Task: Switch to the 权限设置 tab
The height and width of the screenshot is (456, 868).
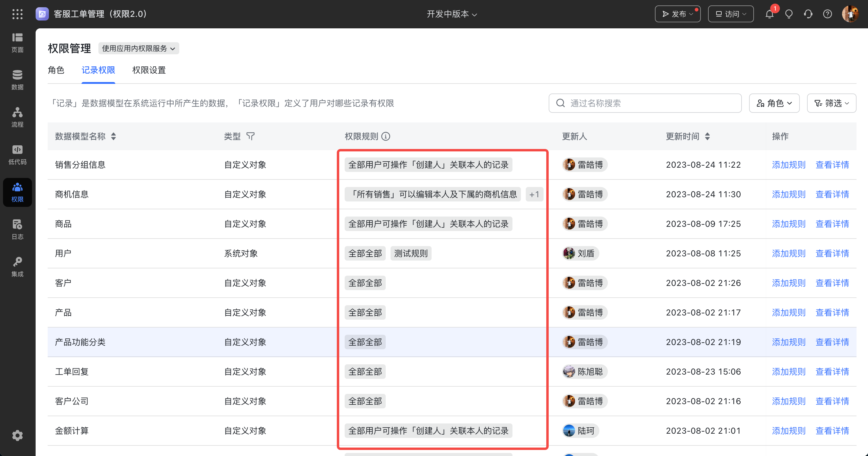Action: (x=149, y=70)
